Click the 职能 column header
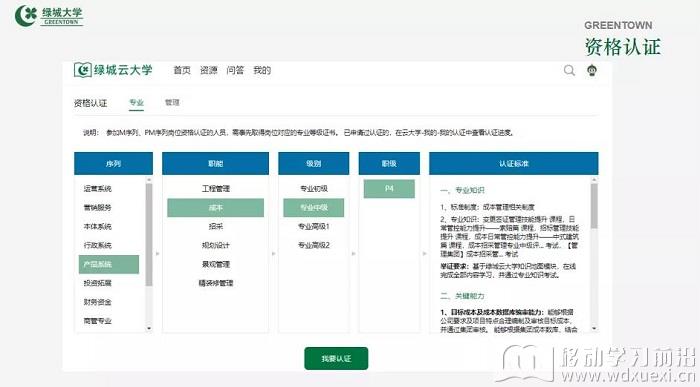The width and height of the screenshot is (700, 387). click(x=216, y=163)
